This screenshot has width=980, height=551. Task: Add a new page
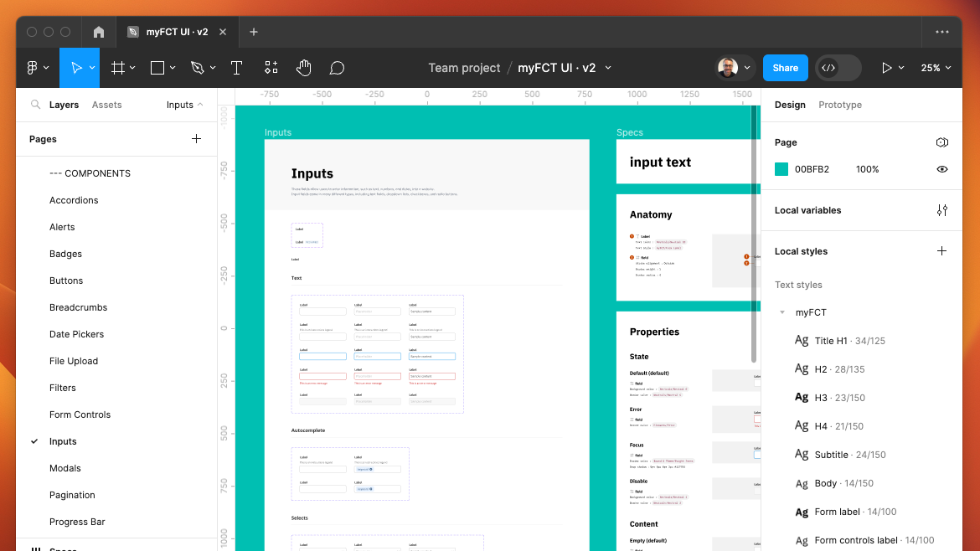click(196, 139)
